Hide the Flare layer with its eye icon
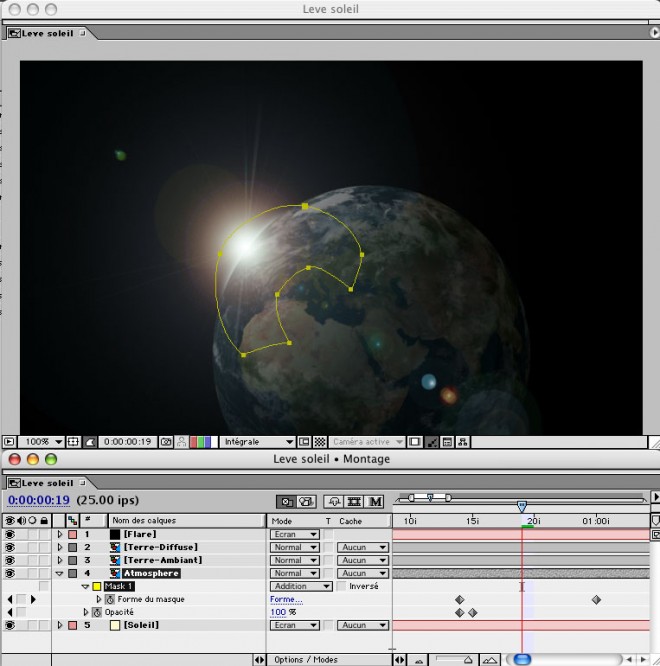This screenshot has width=660, height=666. (x=10, y=534)
